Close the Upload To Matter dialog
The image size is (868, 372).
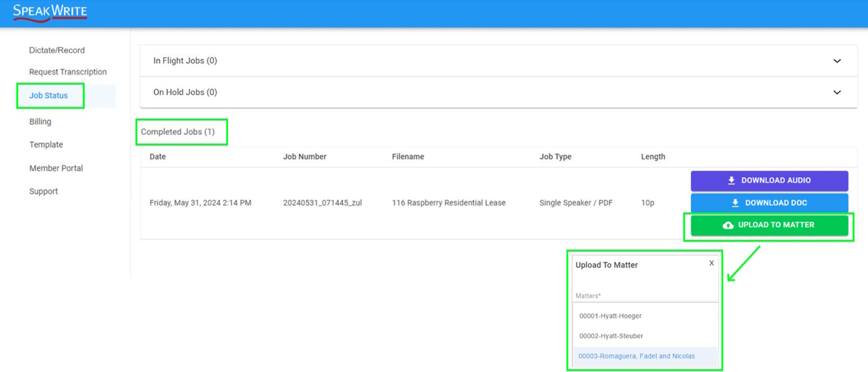click(x=711, y=262)
